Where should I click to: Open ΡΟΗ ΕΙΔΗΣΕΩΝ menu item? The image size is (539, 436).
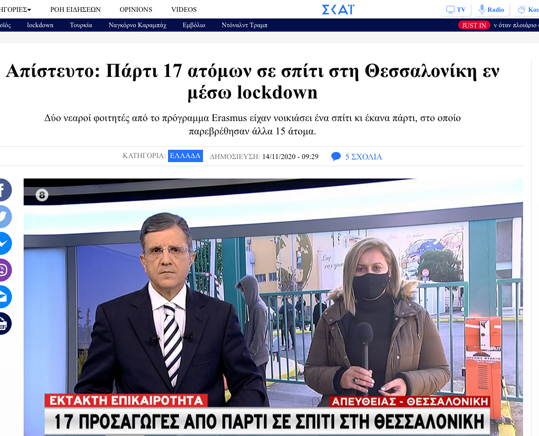75,10
